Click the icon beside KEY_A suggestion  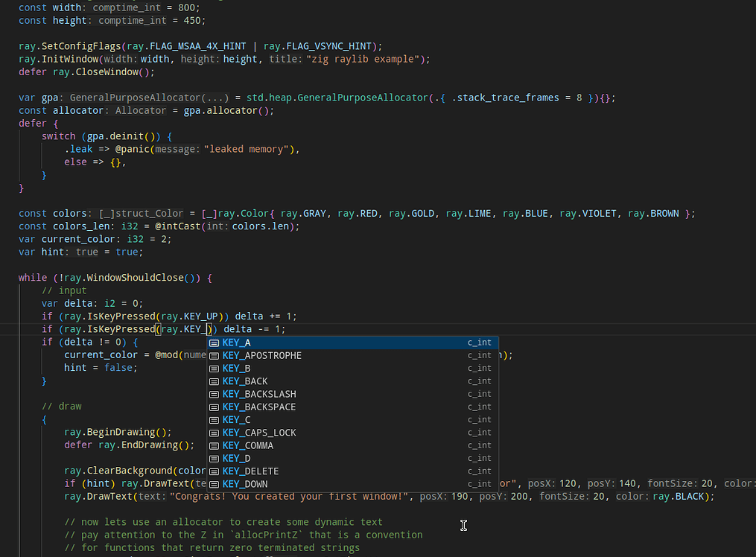pos(215,343)
